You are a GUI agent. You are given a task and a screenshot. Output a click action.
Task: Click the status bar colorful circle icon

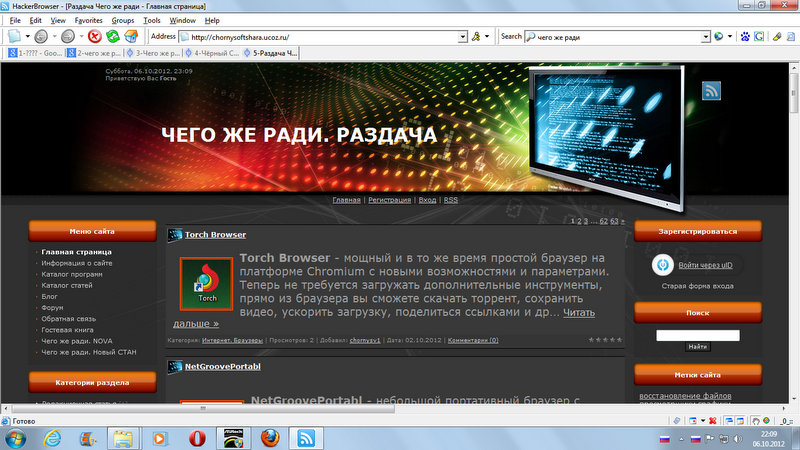766,421
